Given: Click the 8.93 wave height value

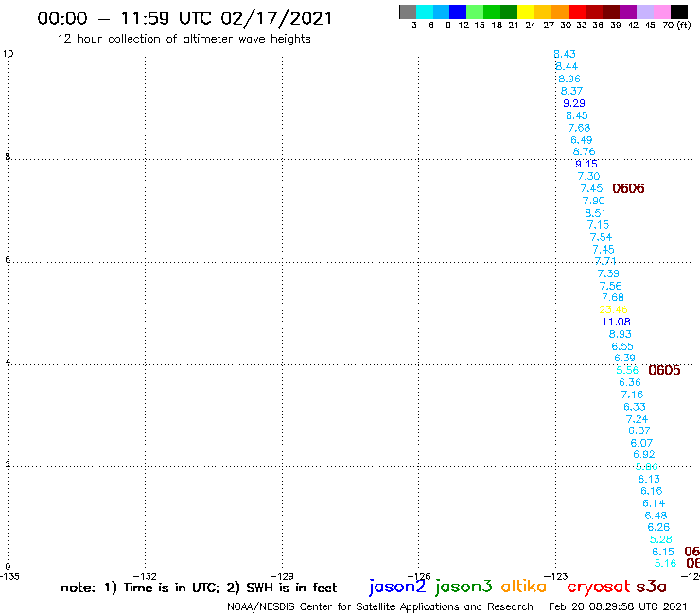Looking at the screenshot, I should [621, 334].
